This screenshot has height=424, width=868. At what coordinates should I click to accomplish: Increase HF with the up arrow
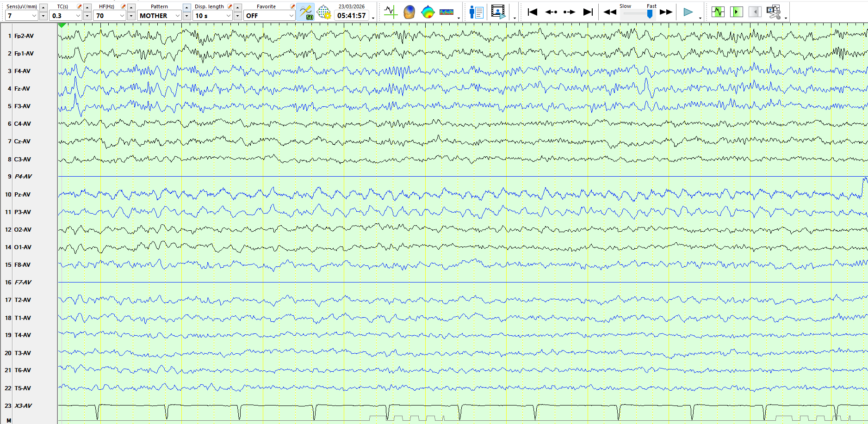[131, 7]
